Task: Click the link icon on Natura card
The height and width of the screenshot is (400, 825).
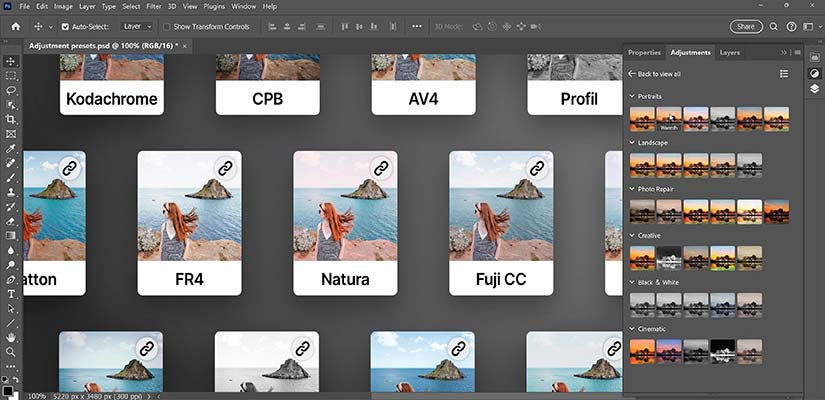Action: pyautogui.click(x=381, y=168)
